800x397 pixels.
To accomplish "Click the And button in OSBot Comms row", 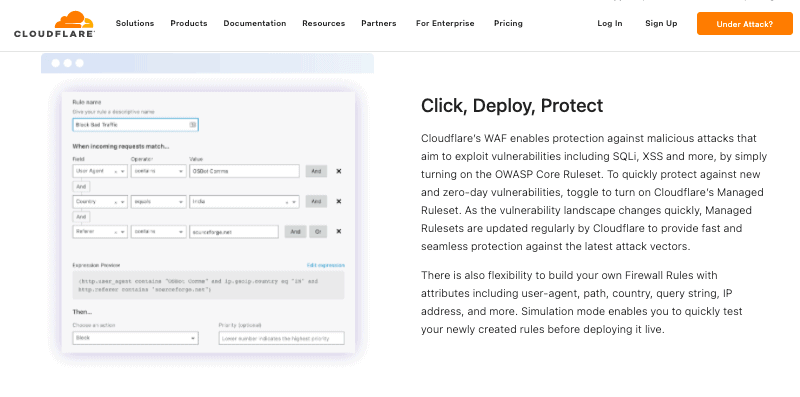I will click(316, 171).
